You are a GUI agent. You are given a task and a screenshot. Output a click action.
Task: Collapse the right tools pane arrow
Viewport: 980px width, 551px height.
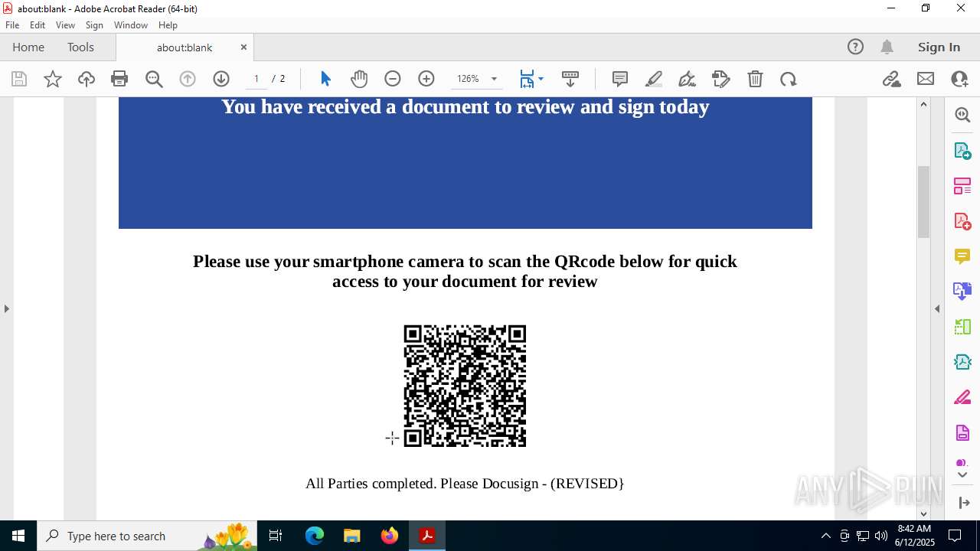tap(937, 308)
